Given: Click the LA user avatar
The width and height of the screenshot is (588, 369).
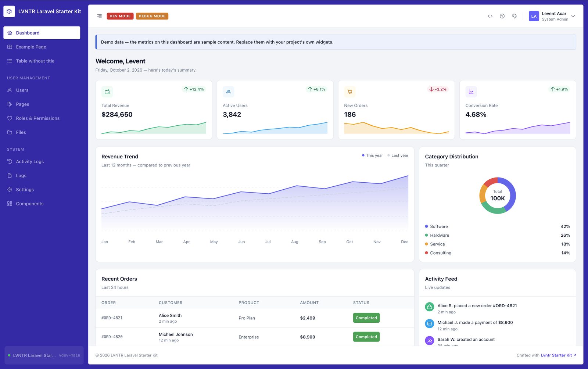Looking at the screenshot, I should 534,16.
